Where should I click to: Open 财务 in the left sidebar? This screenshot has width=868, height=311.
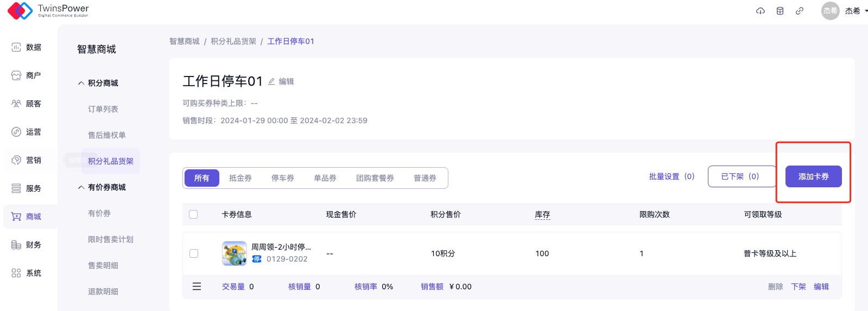point(27,245)
